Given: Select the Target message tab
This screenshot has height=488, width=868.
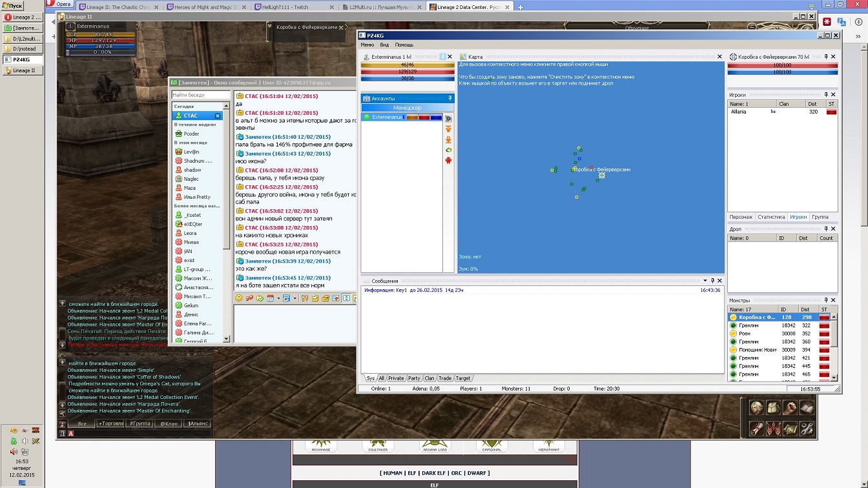Looking at the screenshot, I should [463, 378].
